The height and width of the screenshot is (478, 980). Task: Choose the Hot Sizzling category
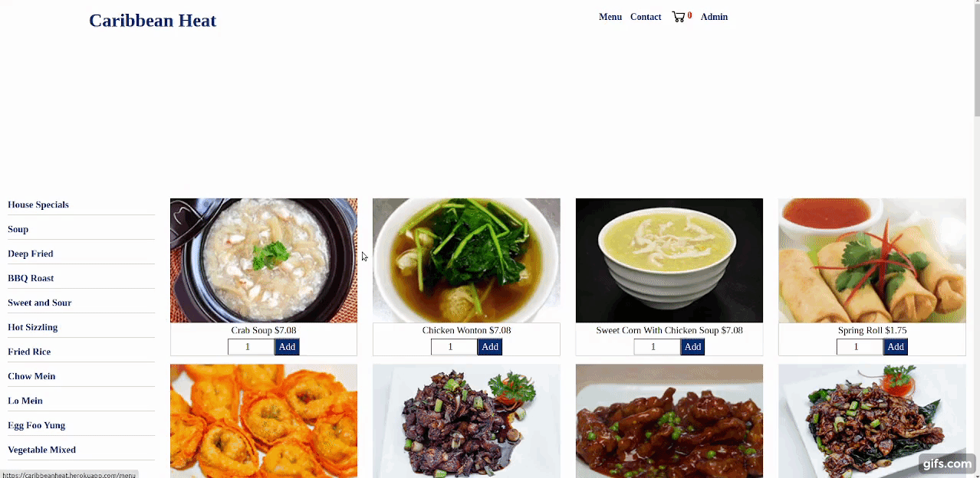tap(33, 327)
